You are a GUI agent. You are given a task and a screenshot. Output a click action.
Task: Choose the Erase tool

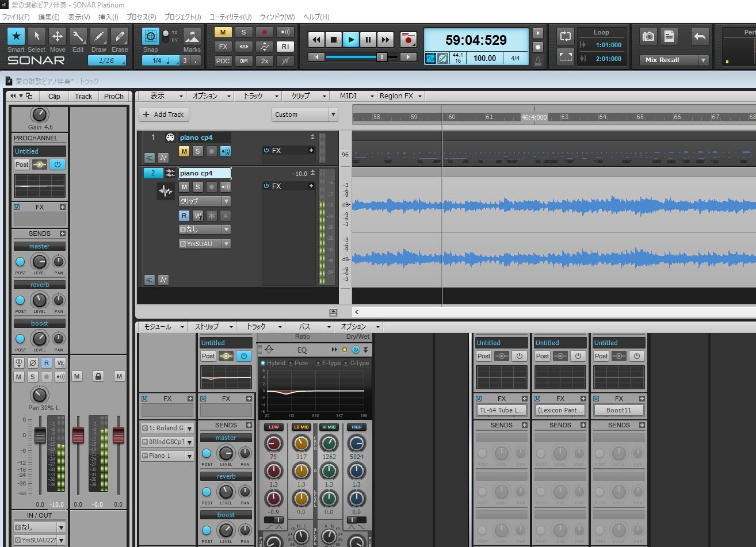[120, 36]
